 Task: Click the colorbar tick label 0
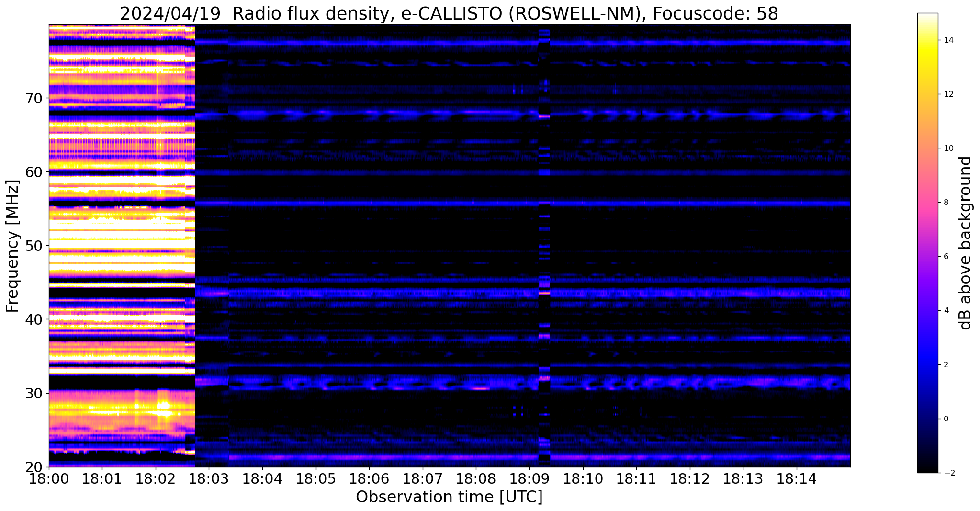946,419
